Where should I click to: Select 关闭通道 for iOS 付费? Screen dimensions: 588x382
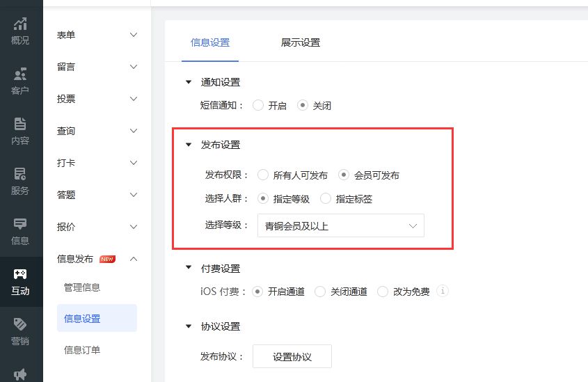[320, 292]
